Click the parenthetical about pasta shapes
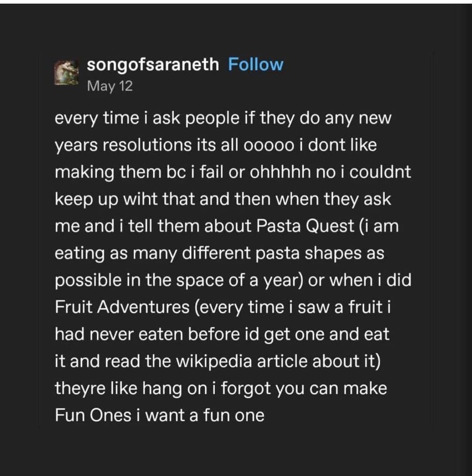 click(x=224, y=252)
